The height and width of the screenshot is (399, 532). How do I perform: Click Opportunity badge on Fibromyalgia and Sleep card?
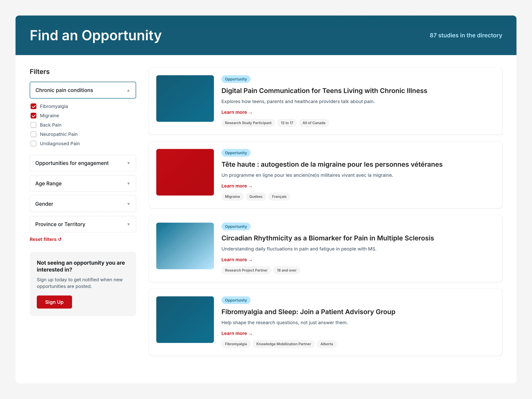tap(236, 300)
